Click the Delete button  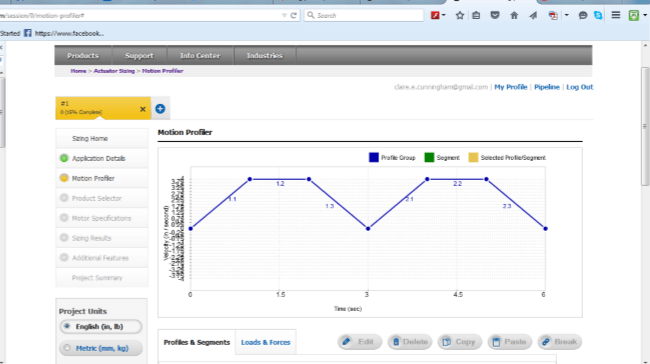pos(410,342)
